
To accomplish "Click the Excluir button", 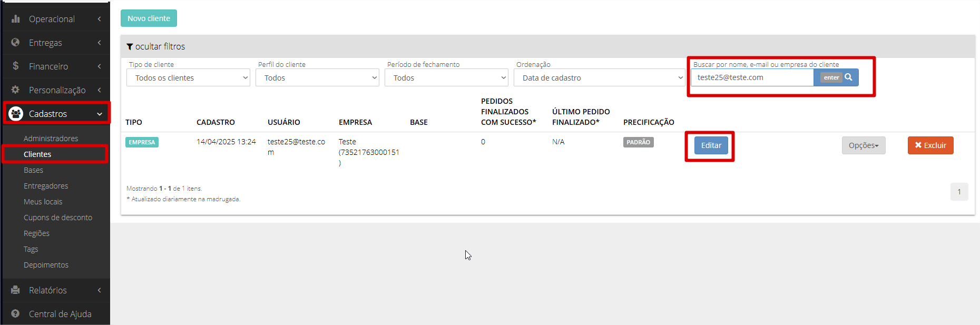I will (x=930, y=145).
